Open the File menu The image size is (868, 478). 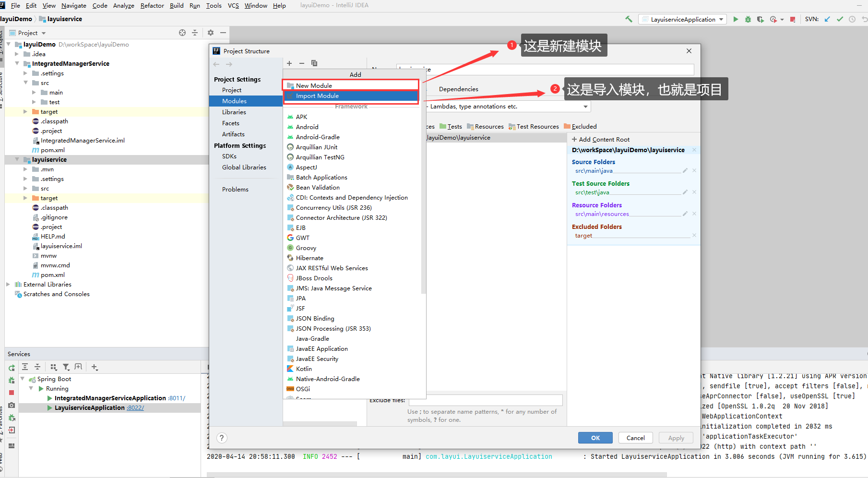pyautogui.click(x=15, y=6)
